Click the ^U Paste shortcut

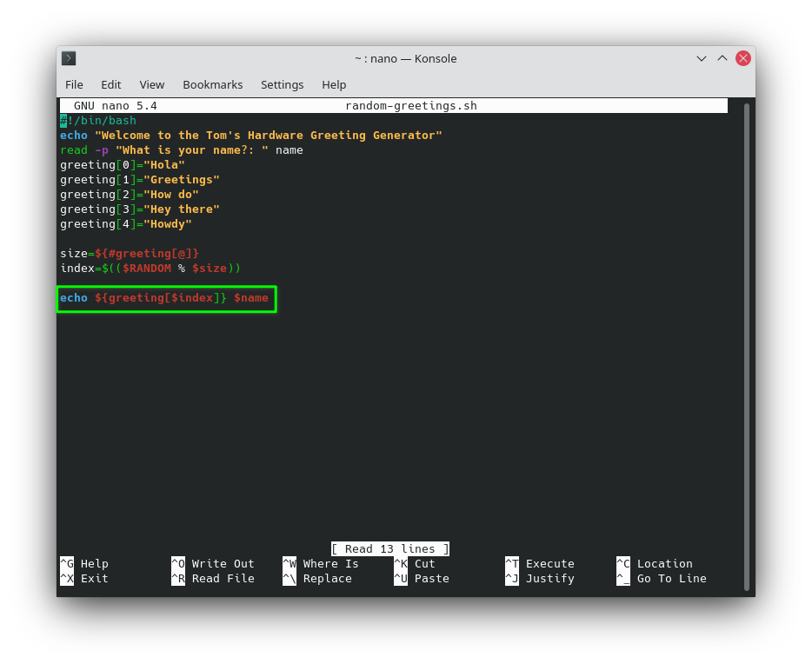(x=423, y=578)
